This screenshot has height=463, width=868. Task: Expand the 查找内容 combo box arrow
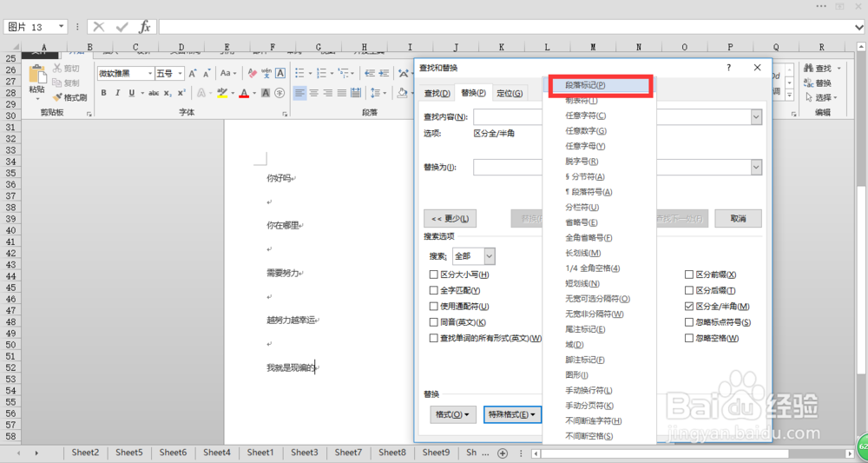point(756,117)
